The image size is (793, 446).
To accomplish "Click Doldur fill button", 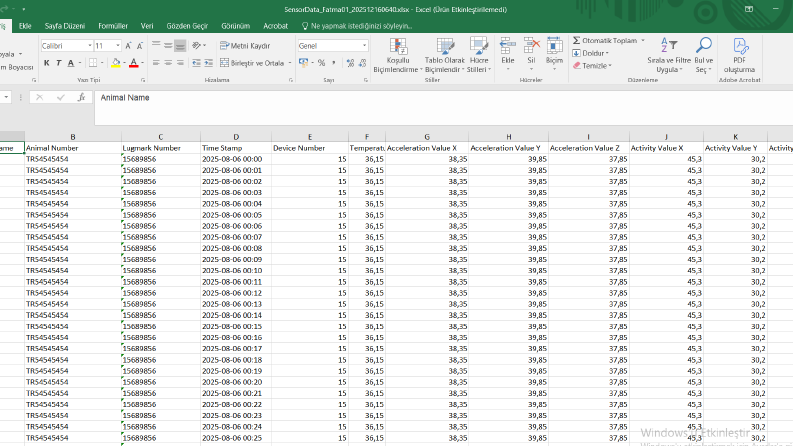I will pos(590,53).
